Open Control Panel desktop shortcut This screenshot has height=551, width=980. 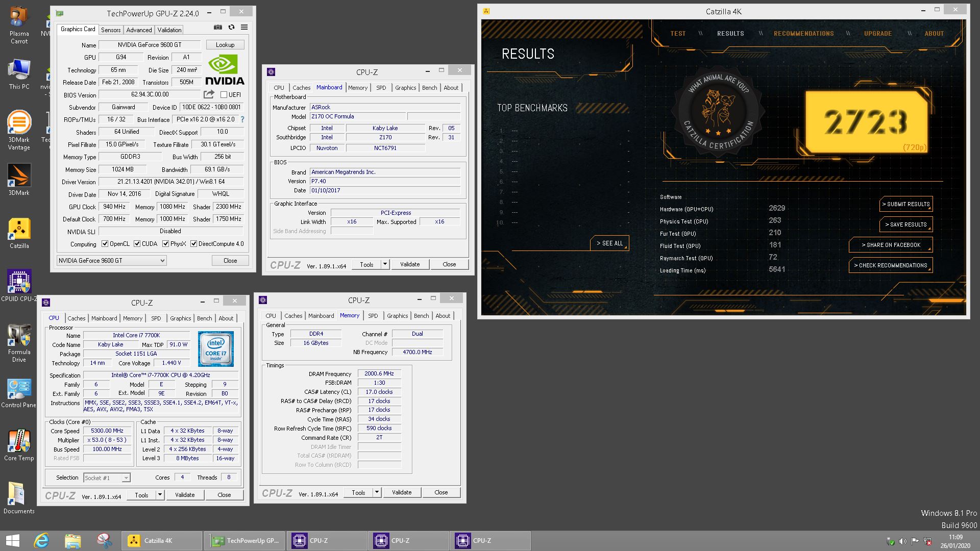(19, 393)
